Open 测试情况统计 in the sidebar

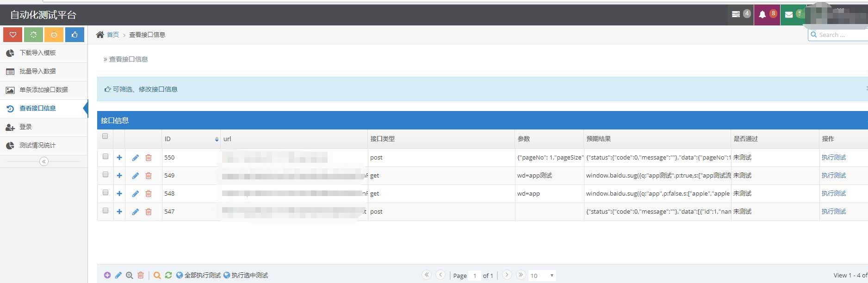43,146
